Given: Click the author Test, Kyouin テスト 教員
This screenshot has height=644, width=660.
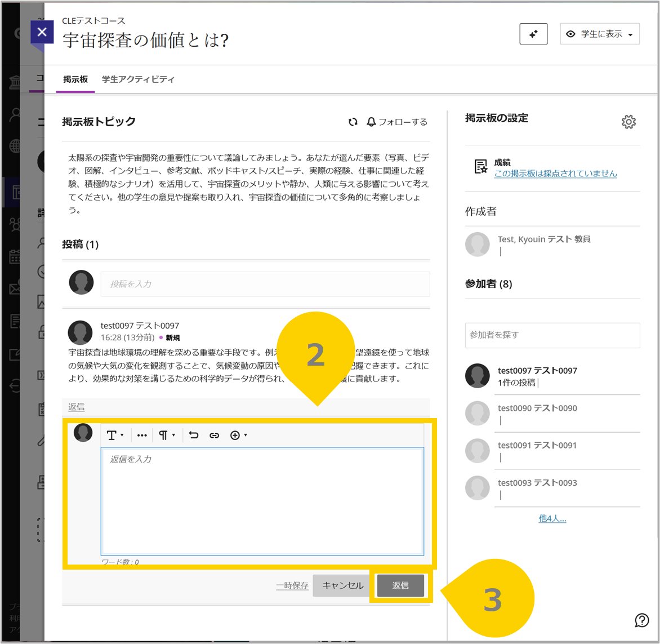Looking at the screenshot, I should 544,239.
